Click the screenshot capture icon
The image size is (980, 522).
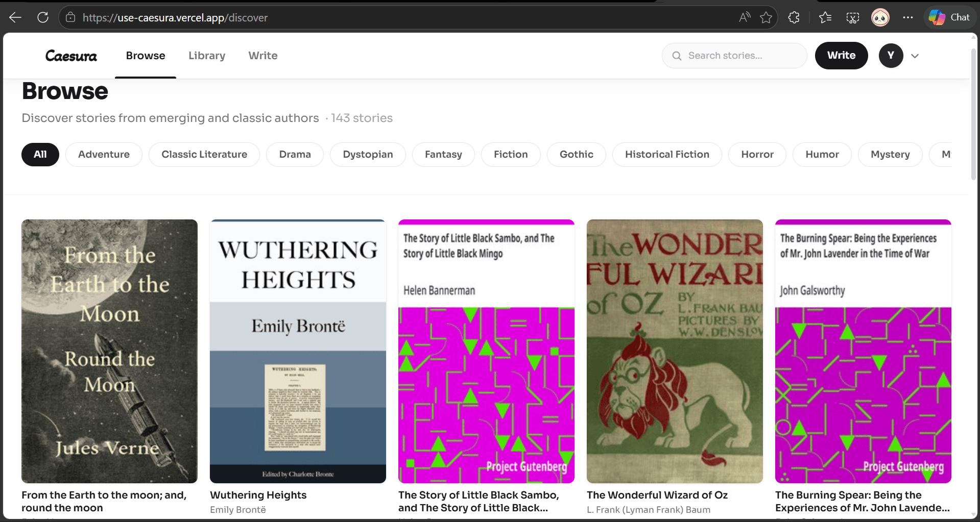[x=853, y=17]
